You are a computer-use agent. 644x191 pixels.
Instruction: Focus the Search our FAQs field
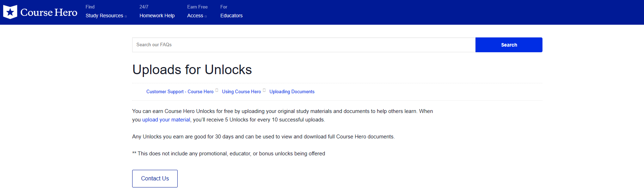(x=303, y=45)
